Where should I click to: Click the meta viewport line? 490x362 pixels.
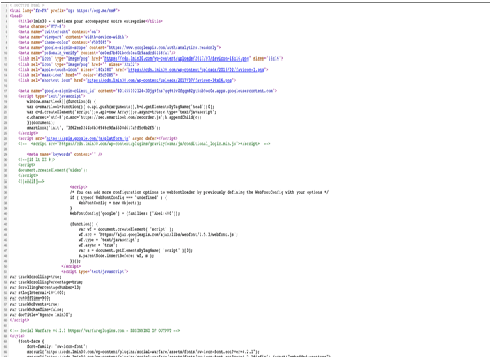73,37
